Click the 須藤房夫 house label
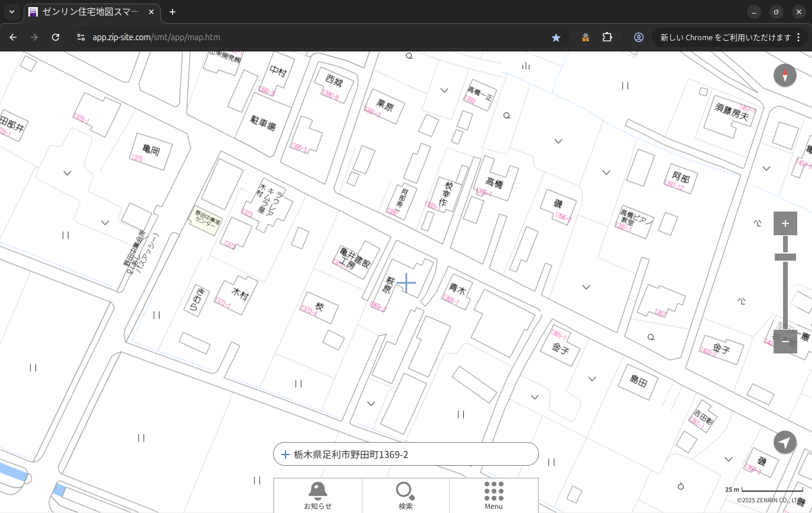Viewport: 812px width, 513px height. tap(732, 112)
